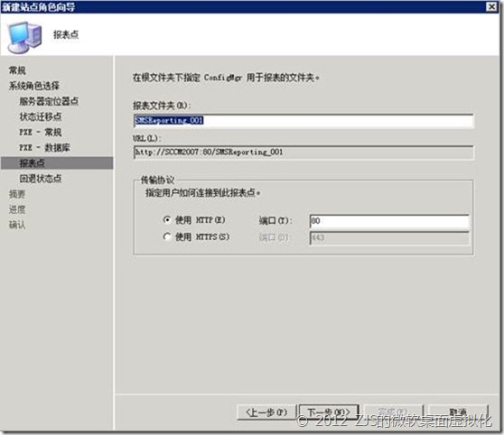Select the 使用 HTTPS radio button
The width and height of the screenshot is (504, 435).
167,236
